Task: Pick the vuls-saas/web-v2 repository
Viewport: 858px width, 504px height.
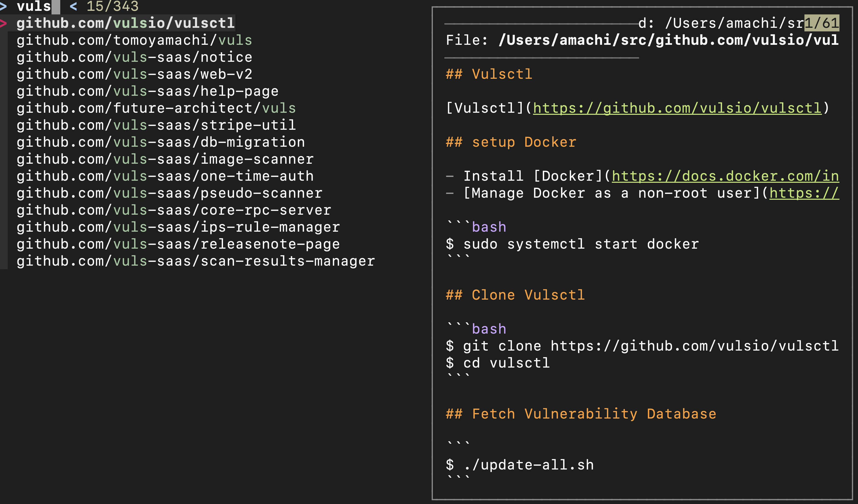Action: (134, 74)
